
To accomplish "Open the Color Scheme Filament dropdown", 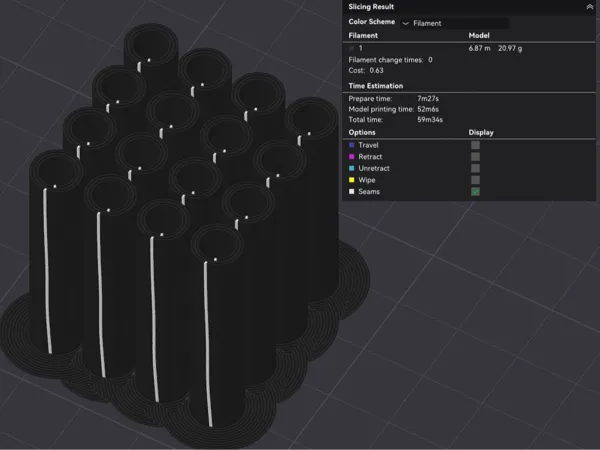I will 455,23.
